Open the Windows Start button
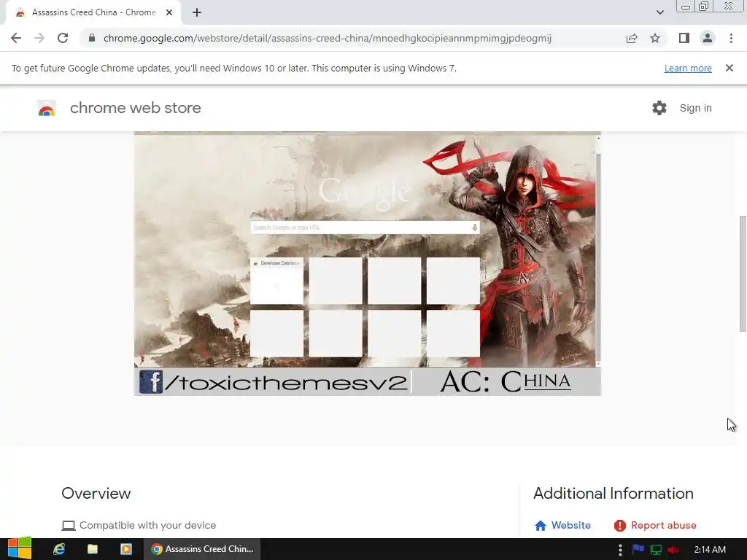This screenshot has height=560, width=747. [20, 548]
